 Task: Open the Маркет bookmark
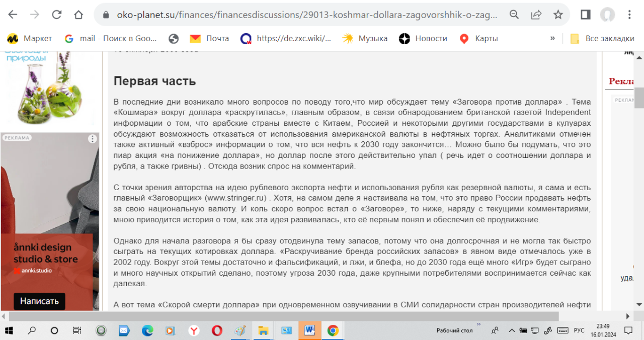pyautogui.click(x=29, y=39)
